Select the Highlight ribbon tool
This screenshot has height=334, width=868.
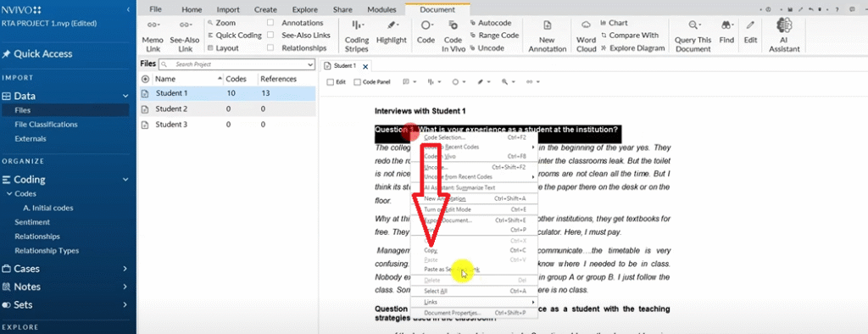click(392, 32)
